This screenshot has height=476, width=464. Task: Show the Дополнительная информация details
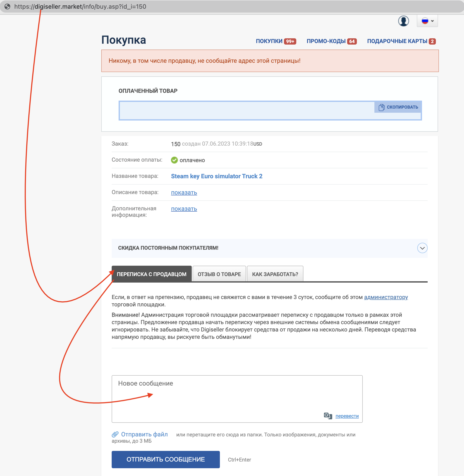(184, 209)
